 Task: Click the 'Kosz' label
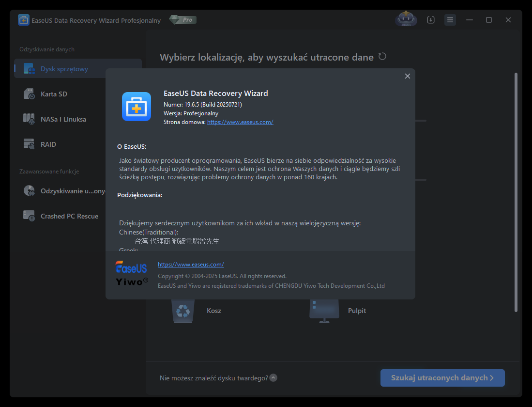click(214, 311)
